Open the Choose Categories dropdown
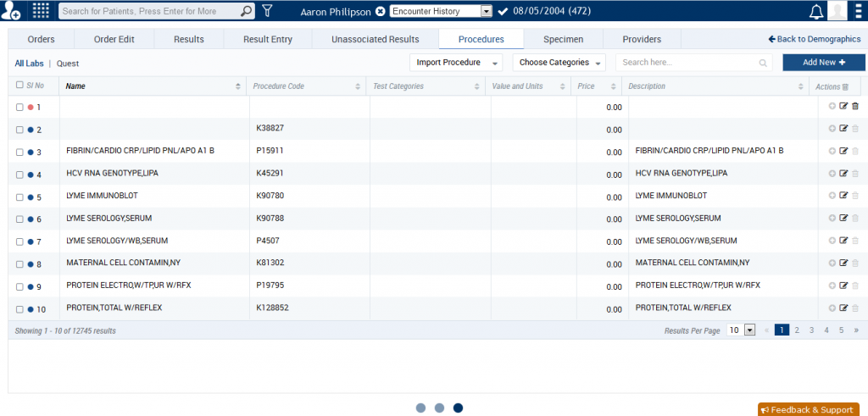The height and width of the screenshot is (416, 868). [560, 63]
